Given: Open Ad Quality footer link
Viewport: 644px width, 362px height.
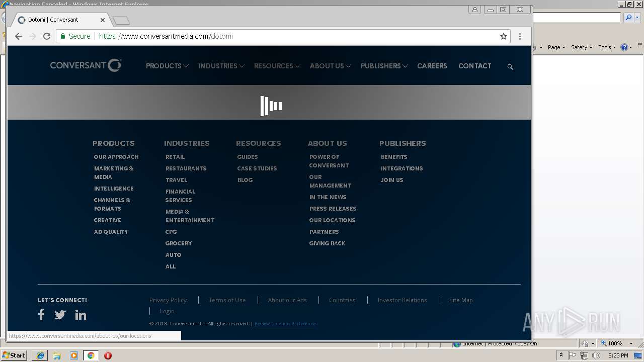Looking at the screenshot, I should (111, 232).
